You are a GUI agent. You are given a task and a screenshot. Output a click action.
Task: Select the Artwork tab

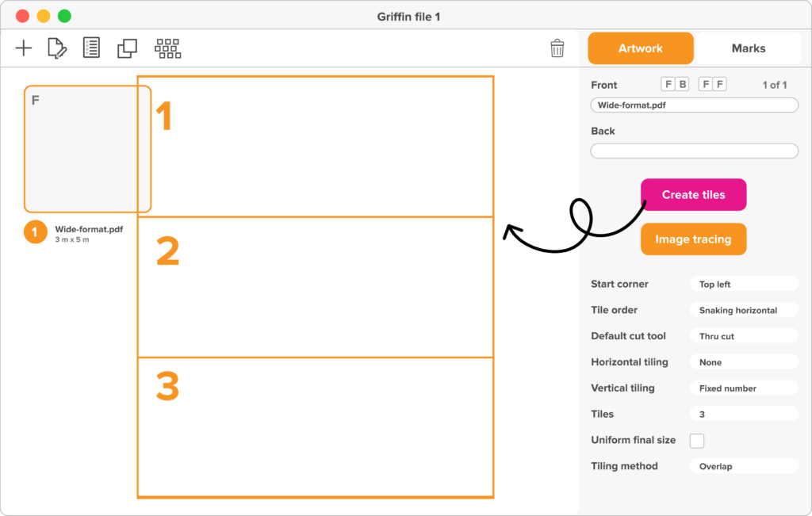[641, 48]
